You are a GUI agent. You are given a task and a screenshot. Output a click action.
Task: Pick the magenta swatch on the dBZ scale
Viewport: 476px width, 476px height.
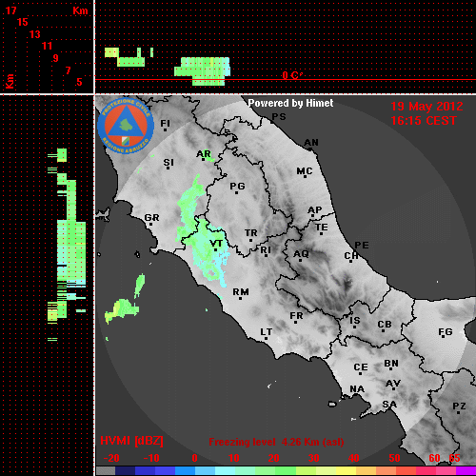coord(466,471)
